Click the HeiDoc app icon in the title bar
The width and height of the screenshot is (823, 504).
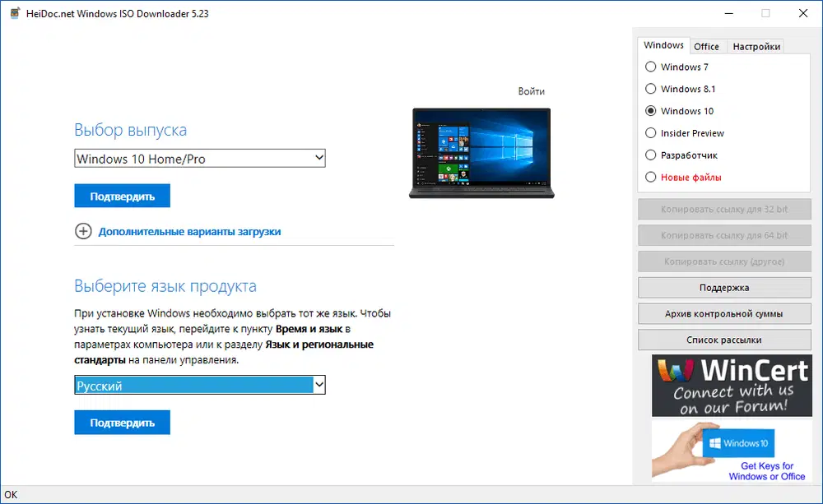pyautogui.click(x=14, y=13)
